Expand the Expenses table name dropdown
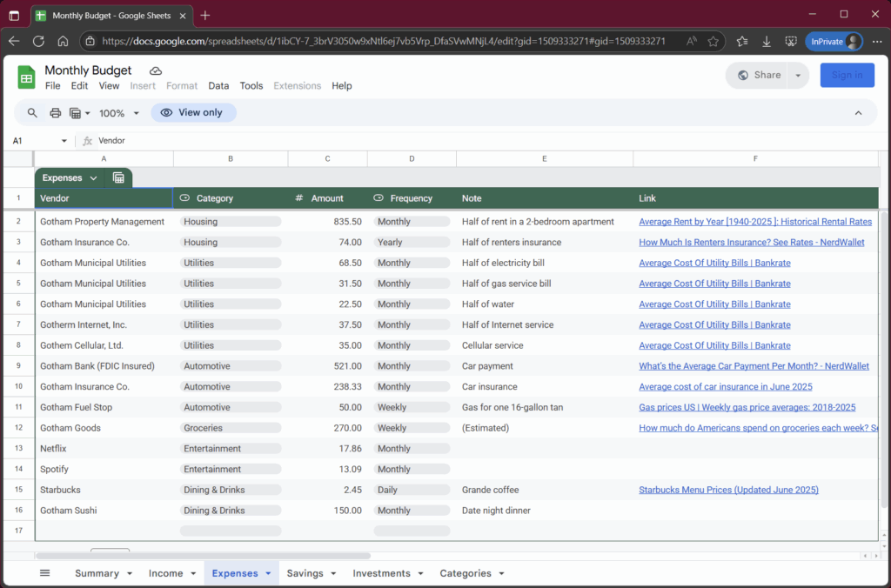This screenshot has width=891, height=588. 93,177
